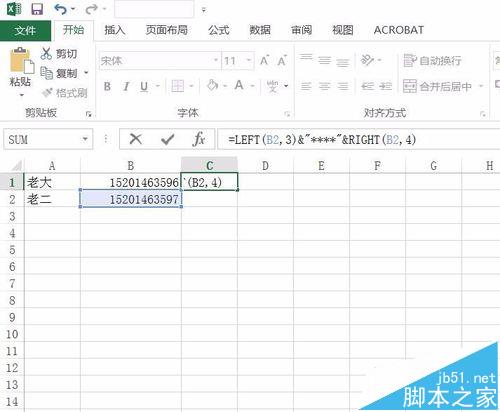Increase font size with larger A
Screen dimensions: 500x412
(264, 61)
